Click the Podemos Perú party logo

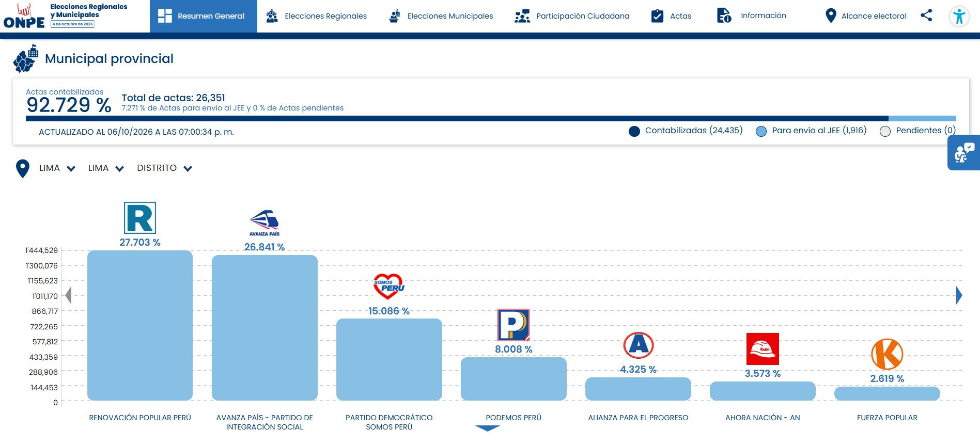pos(514,325)
